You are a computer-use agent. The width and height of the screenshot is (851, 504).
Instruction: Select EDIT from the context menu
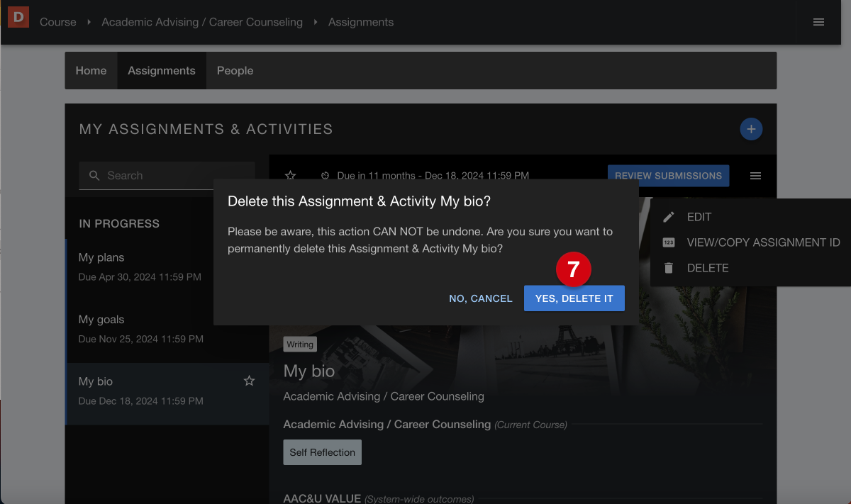[x=699, y=217]
